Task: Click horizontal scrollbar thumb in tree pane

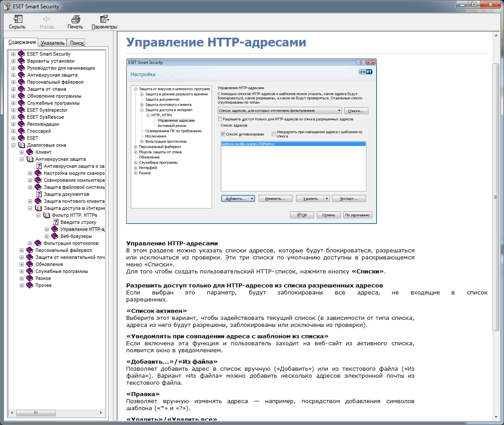Action: click(x=35, y=413)
